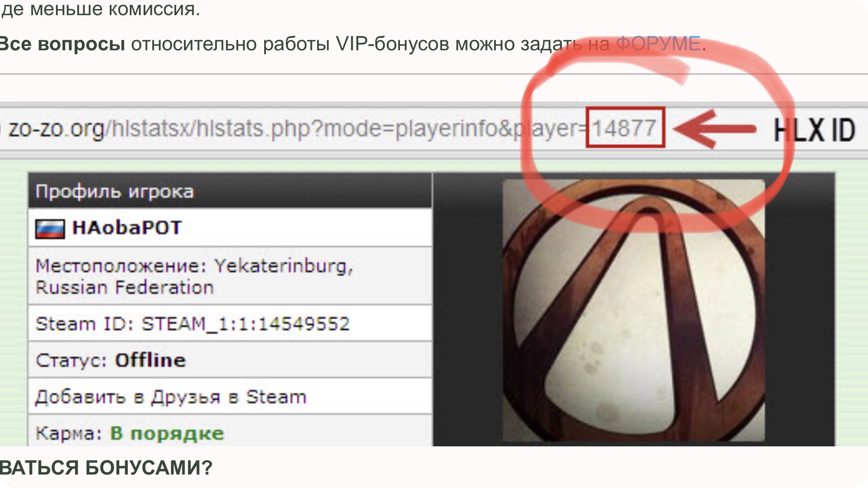868x488 pixels.
Task: Click the HAobaPOT player name
Action: (x=127, y=228)
